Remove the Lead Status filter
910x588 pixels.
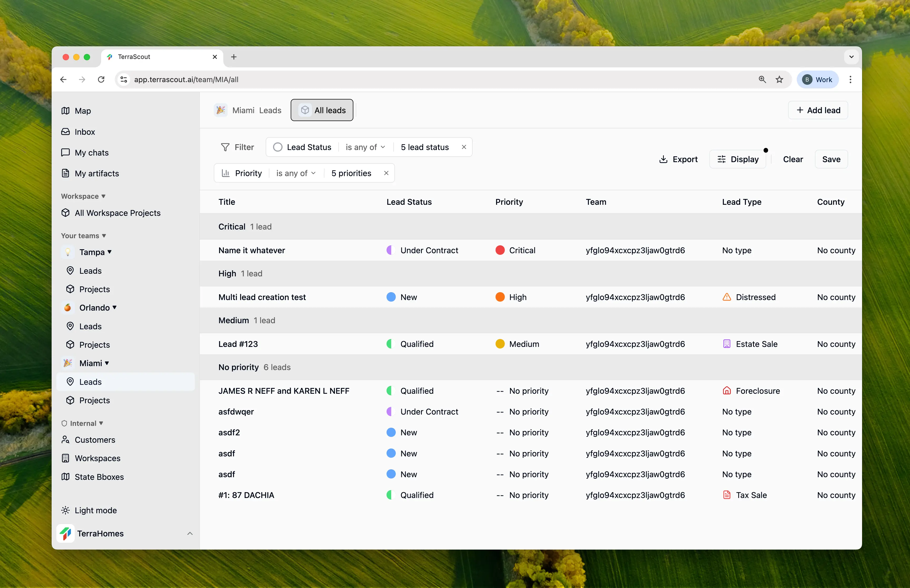464,147
